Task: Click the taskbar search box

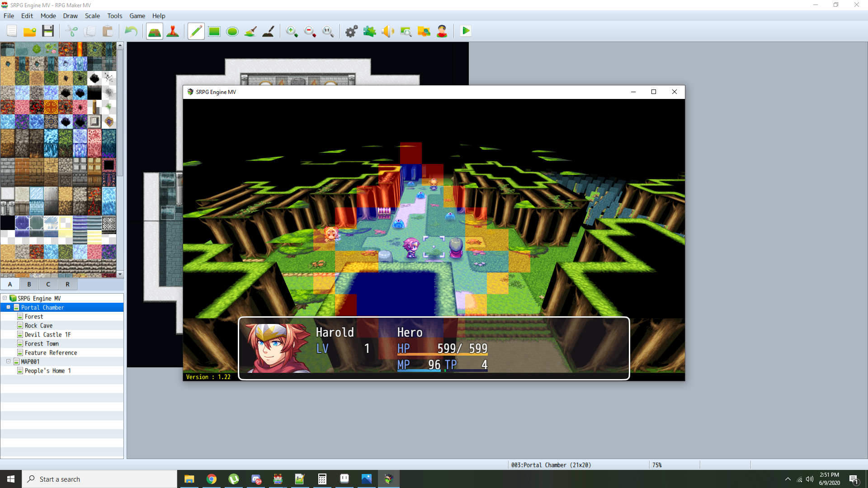Action: pyautogui.click(x=99, y=479)
